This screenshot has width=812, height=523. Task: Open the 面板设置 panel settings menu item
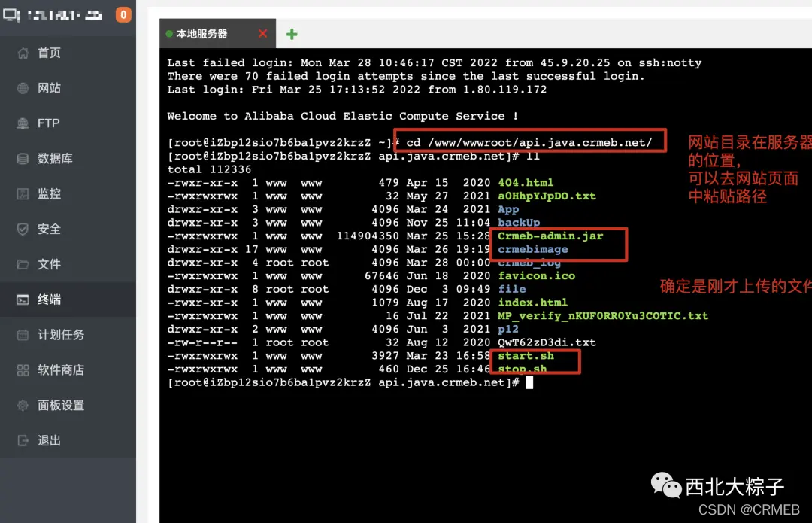point(68,406)
